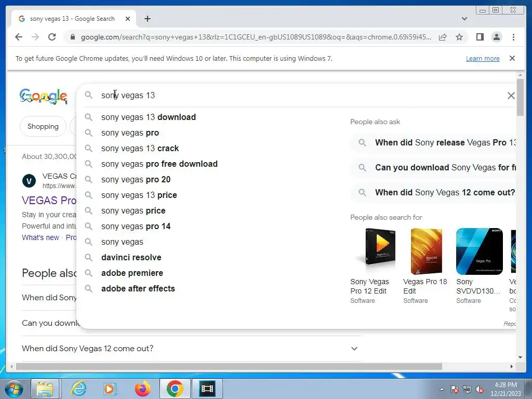Open the What's new sitelink
This screenshot has height=399, width=532.
pos(41,237)
